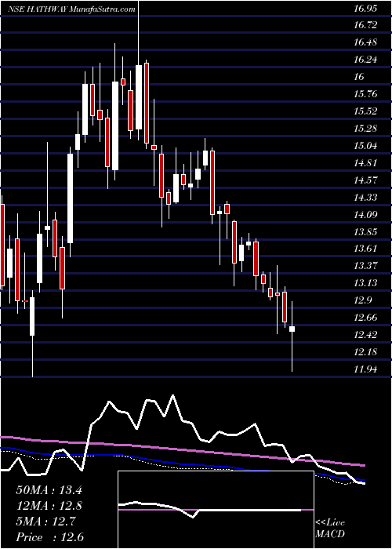Image resolution: width=392 pixels, height=549 pixels.
Task: Click the last white candlestick on the right
Action: tap(292, 329)
